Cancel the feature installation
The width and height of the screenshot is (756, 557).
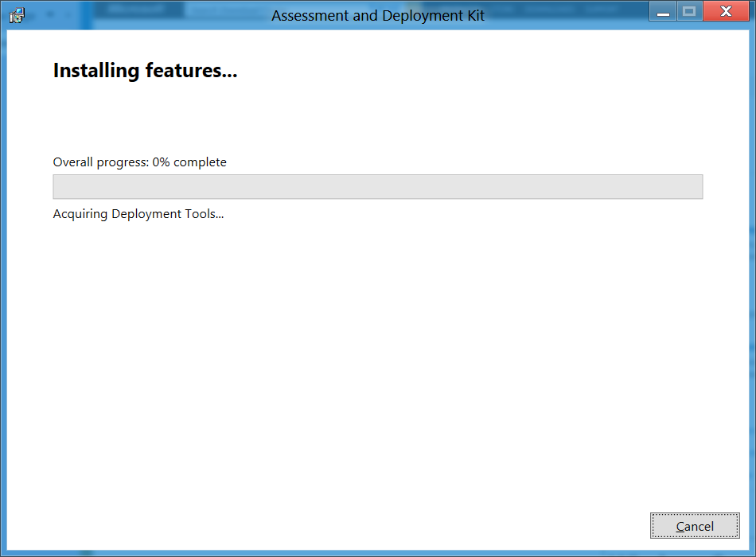(x=694, y=526)
